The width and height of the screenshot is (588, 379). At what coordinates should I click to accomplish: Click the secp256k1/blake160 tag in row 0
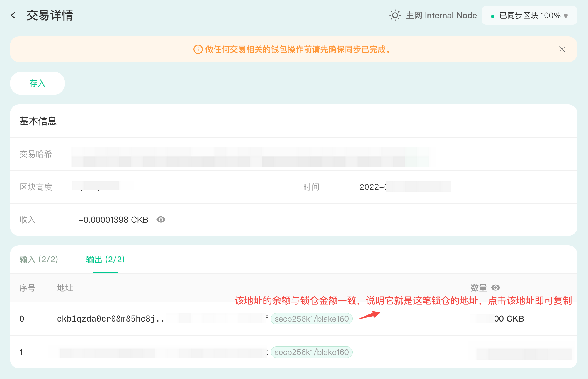(312, 319)
